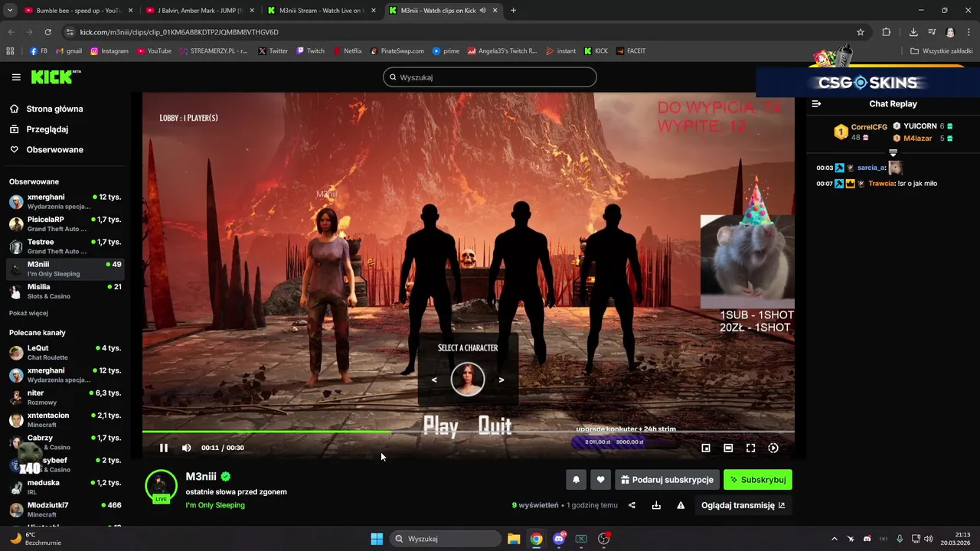Click sarcia_a username in chat
This screenshot has width=980, height=551.
coord(871,168)
